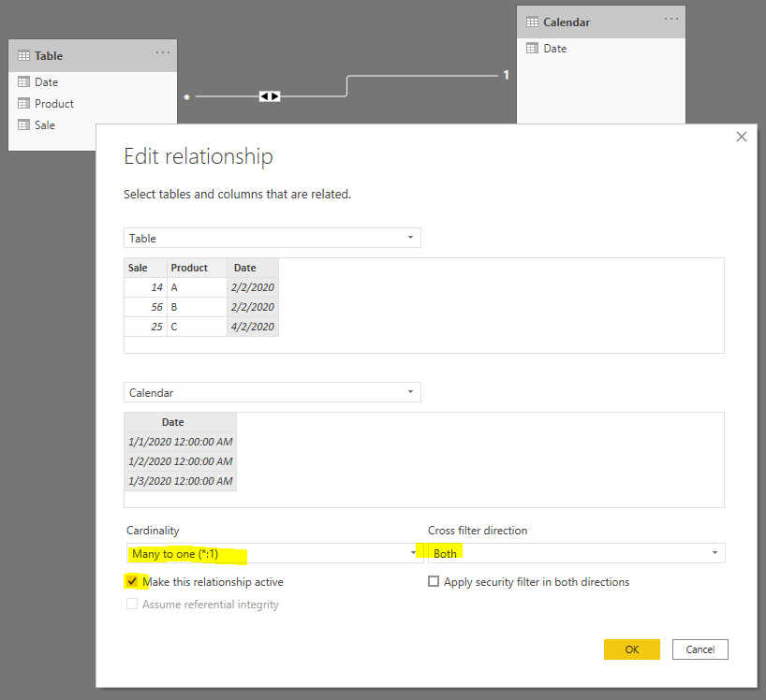Select the Product column header in preview
Screen dimensions: 766x700
197,268
